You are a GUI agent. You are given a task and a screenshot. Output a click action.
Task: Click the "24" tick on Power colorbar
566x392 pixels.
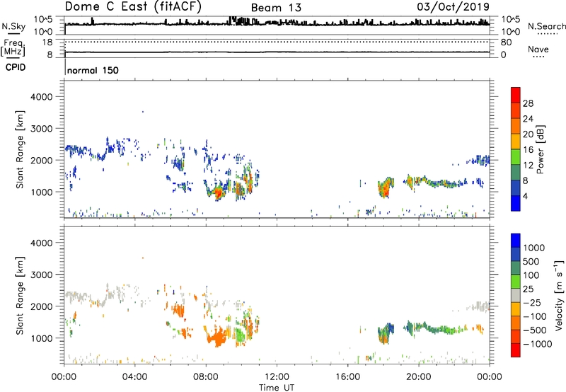(528, 119)
